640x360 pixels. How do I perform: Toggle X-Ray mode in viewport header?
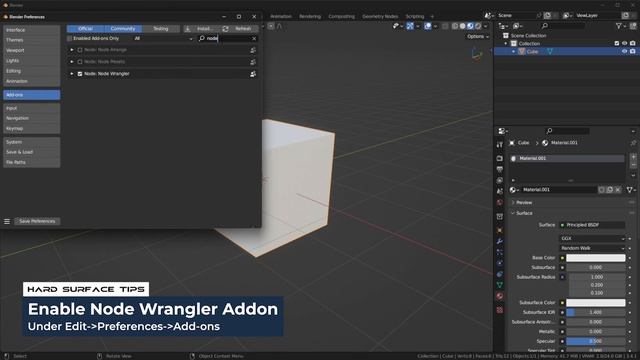445,26
